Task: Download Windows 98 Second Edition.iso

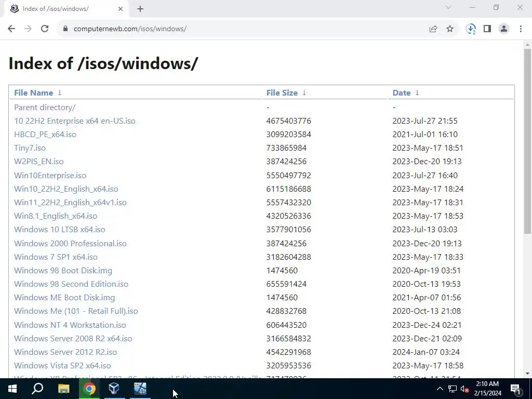Action: tap(71, 284)
